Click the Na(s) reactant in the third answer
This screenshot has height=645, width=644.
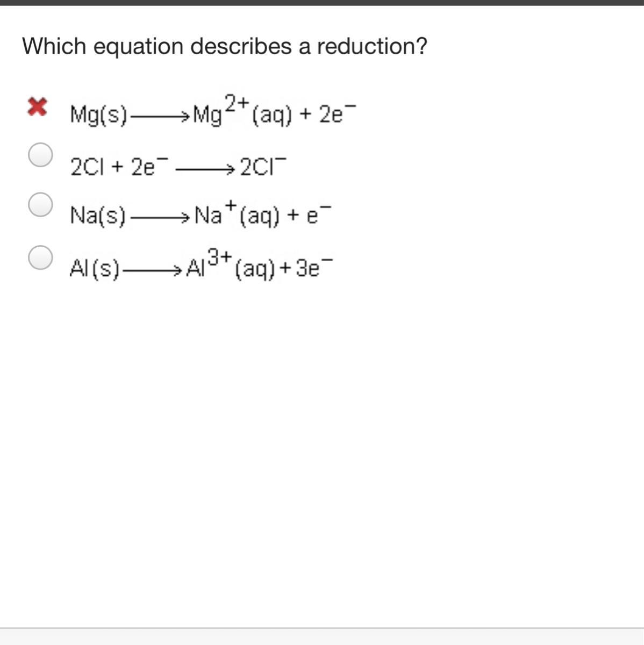(x=98, y=216)
